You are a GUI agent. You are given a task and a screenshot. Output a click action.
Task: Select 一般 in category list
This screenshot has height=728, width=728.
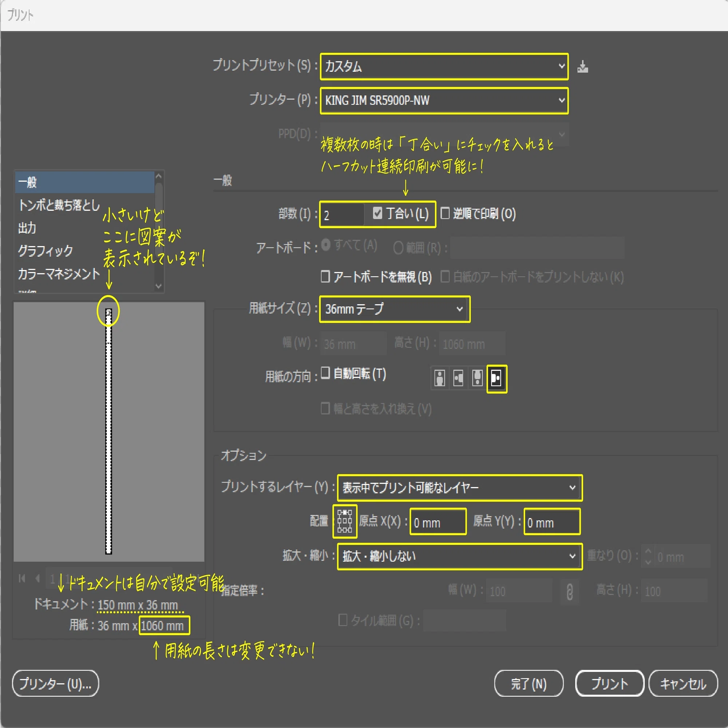85,182
